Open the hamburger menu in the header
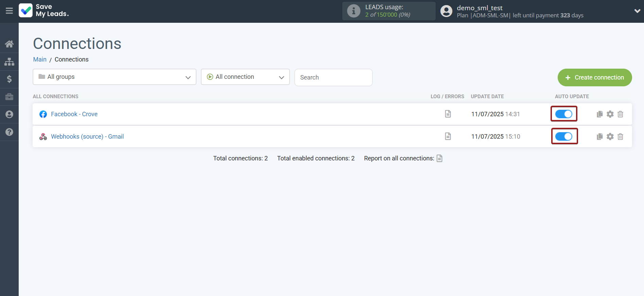 tap(9, 11)
